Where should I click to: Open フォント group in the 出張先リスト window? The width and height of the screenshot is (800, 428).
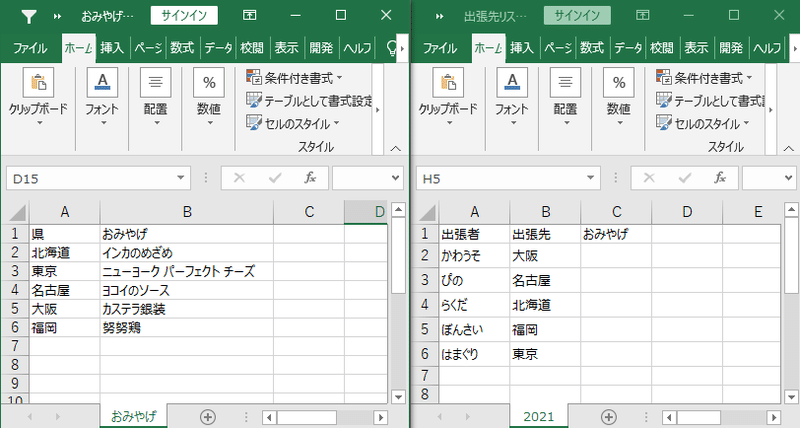coord(512,98)
